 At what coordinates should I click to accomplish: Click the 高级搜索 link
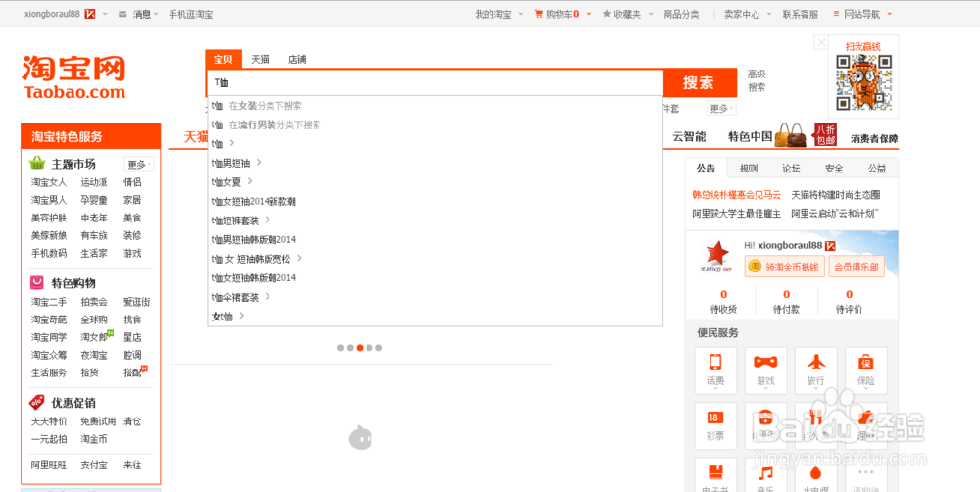(757, 80)
